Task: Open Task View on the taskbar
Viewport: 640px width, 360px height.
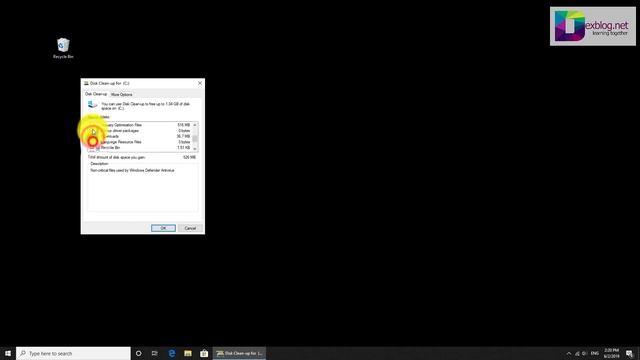Action: (155, 353)
